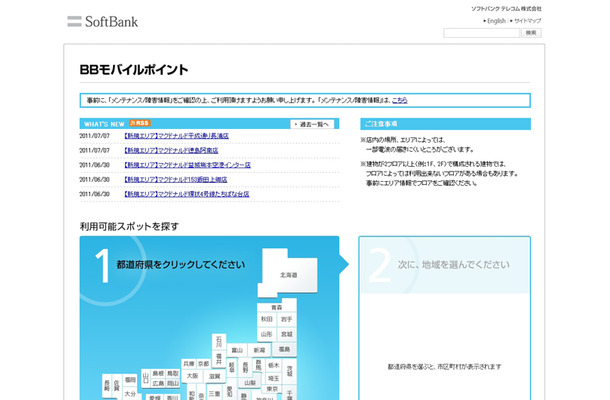The image size is (610, 400).
Task: Select 福井 prefecture tile
Action: click(219, 359)
